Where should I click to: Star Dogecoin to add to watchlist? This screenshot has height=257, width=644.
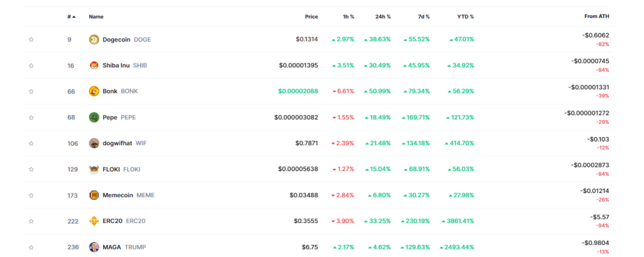click(x=31, y=40)
